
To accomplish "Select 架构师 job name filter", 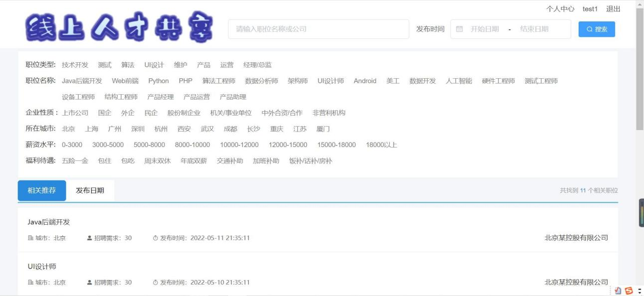I will pyautogui.click(x=298, y=81).
